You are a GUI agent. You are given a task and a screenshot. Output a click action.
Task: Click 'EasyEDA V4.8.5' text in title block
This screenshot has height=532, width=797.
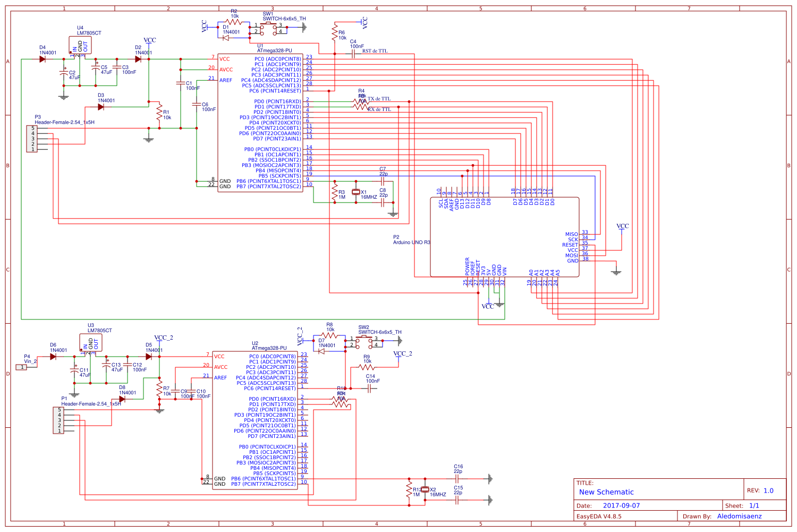[x=599, y=516]
